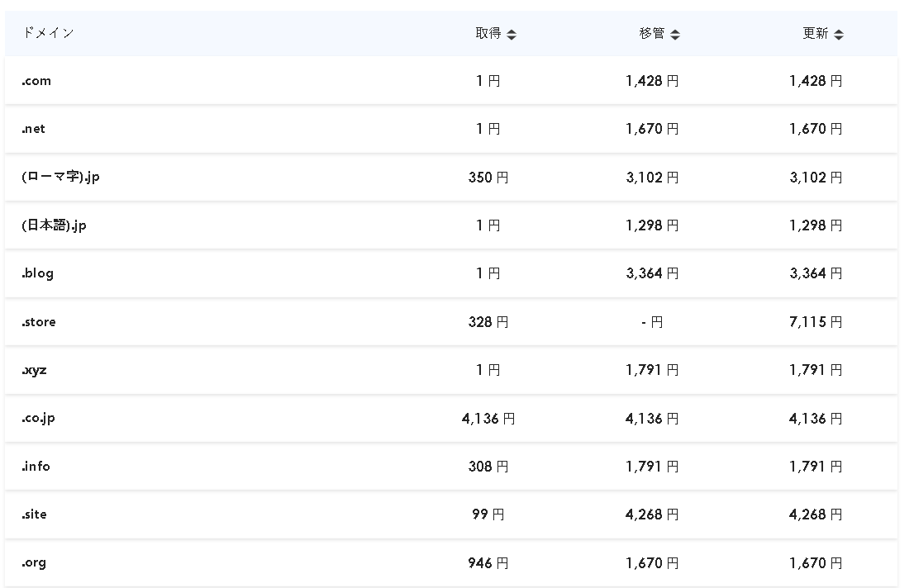Select the .co.jp domain name
Screen dimensions: 914x588
point(39,419)
